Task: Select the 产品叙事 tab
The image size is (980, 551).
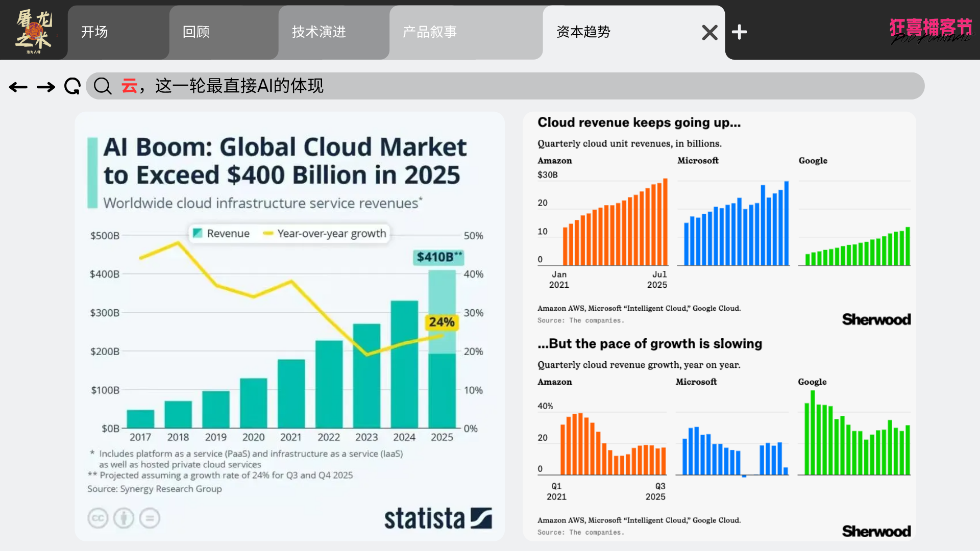Action: point(430,32)
